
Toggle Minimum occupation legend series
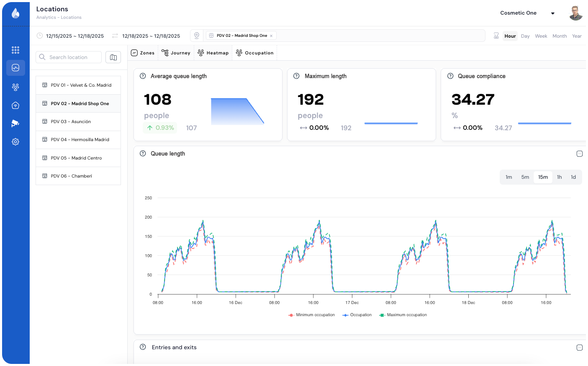(x=312, y=315)
